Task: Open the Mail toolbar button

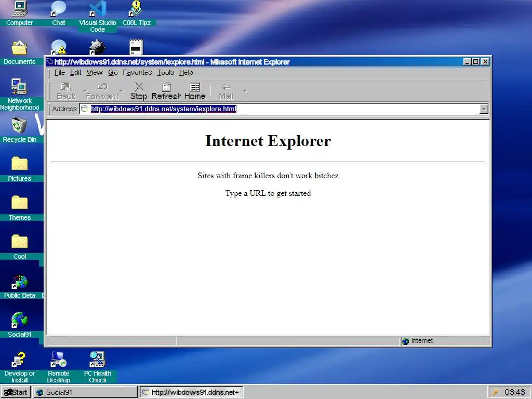Action: pyautogui.click(x=226, y=91)
